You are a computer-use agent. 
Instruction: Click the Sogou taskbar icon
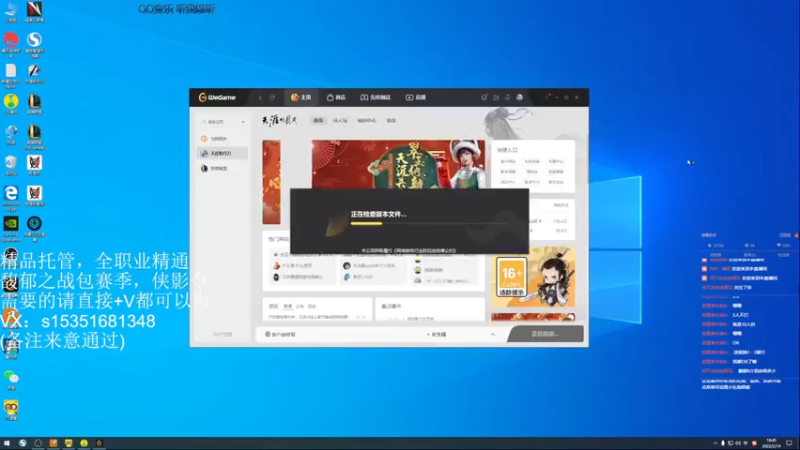coord(22,443)
